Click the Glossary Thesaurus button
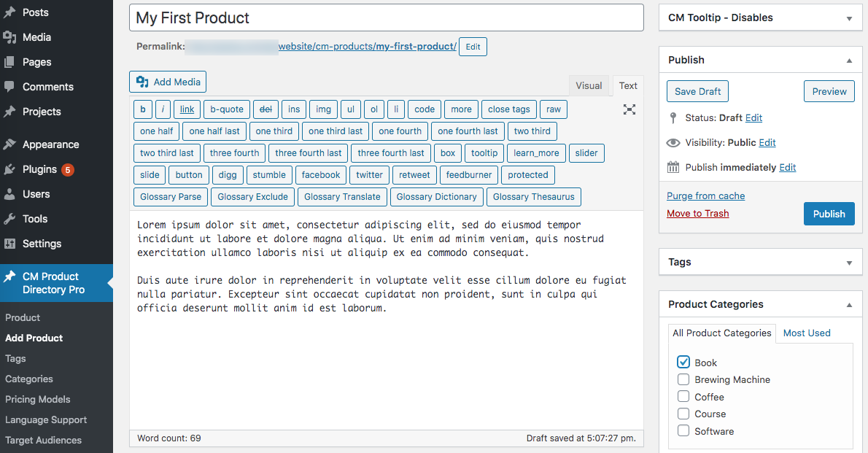 pyautogui.click(x=534, y=197)
